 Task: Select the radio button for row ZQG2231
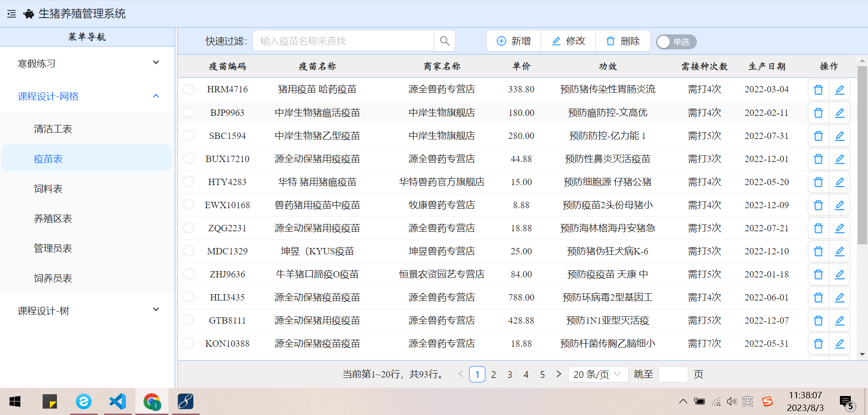click(x=189, y=228)
